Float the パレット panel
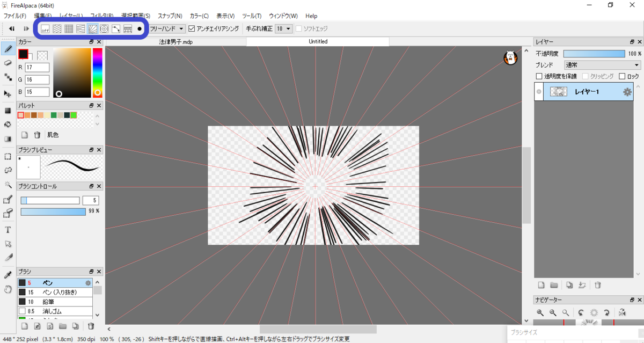The height and width of the screenshot is (343, 644). click(x=91, y=105)
